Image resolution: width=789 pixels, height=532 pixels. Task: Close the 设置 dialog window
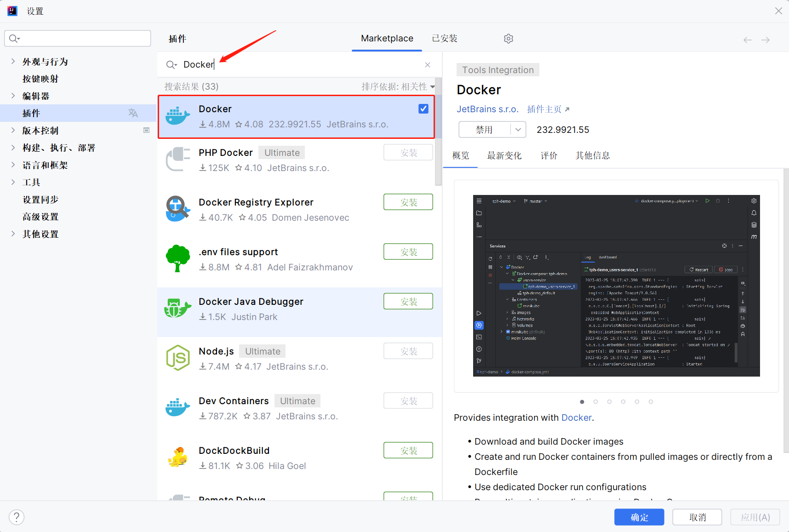click(x=778, y=11)
